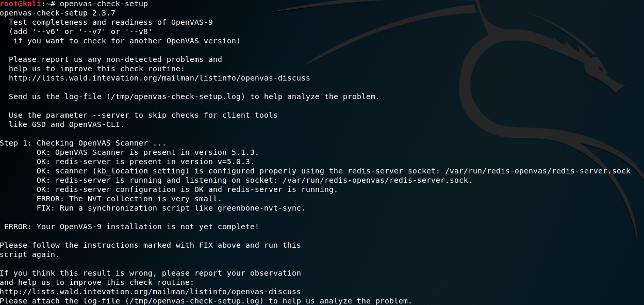Image resolution: width=644 pixels, height=305 pixels.
Task: Click the 'redis-server is running and listening' line
Action: (254, 180)
